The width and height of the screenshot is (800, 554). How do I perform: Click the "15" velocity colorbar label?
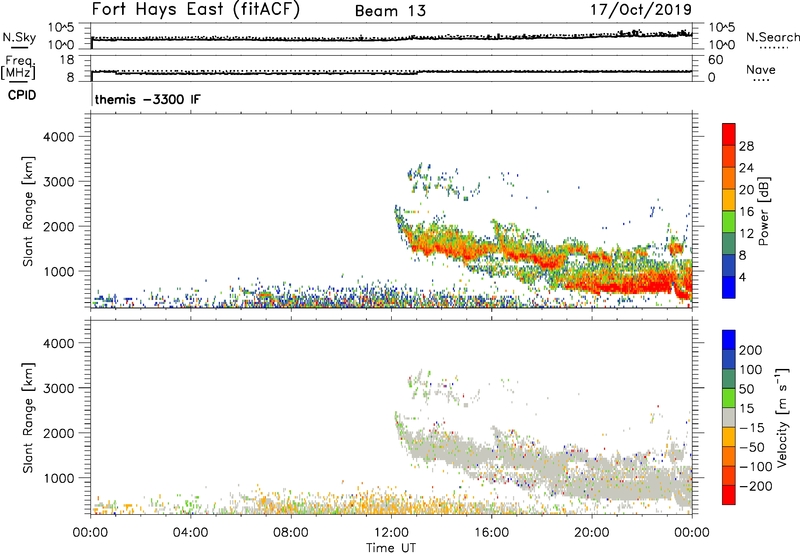746,409
